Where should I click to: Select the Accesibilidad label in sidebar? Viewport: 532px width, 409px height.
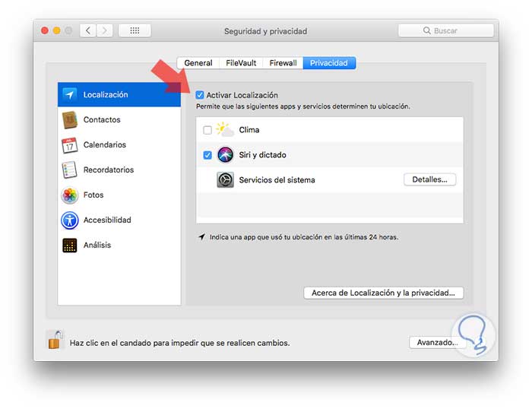pos(107,220)
